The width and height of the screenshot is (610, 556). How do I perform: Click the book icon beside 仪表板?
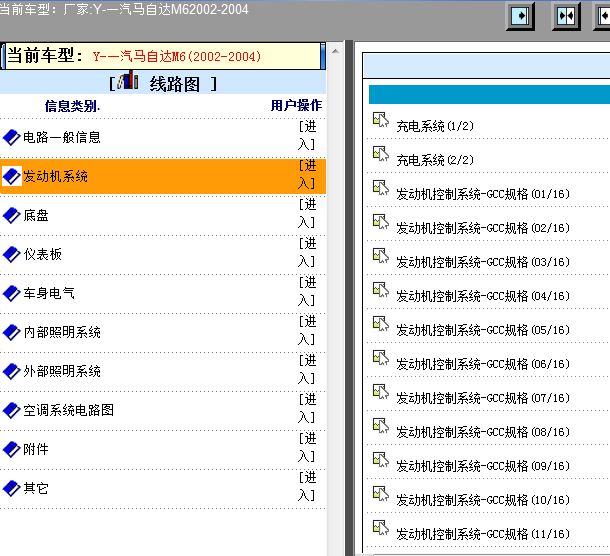(11, 254)
